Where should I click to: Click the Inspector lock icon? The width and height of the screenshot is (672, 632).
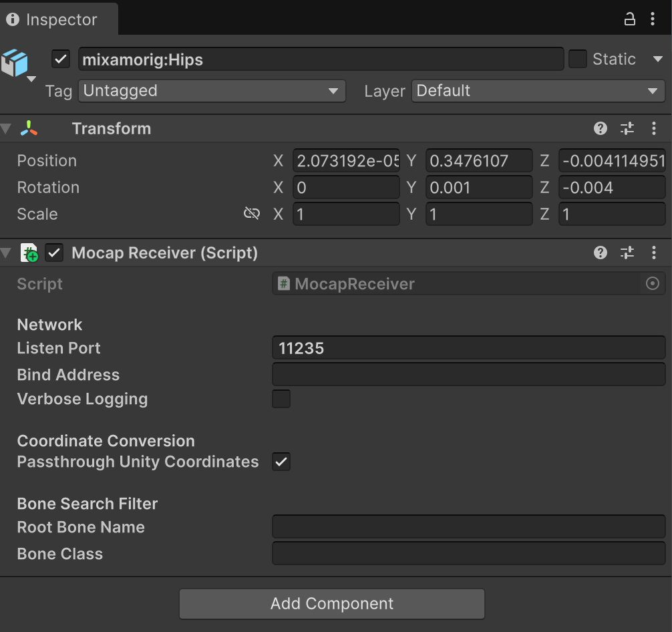tap(629, 19)
